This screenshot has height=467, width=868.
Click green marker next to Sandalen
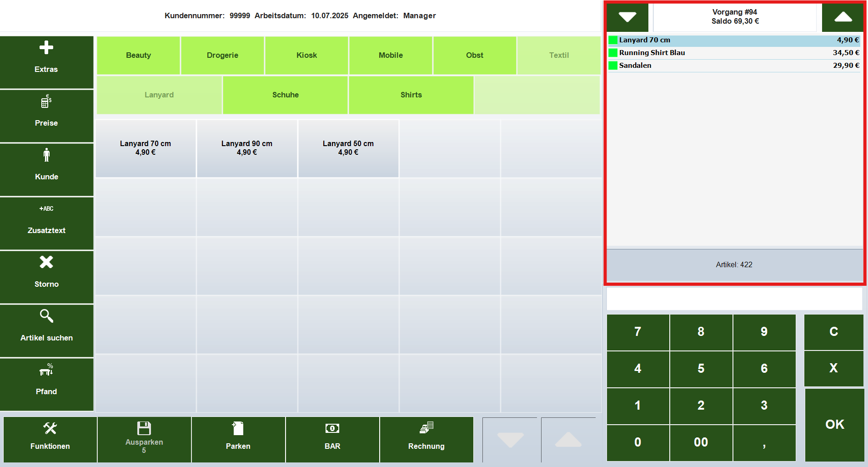(613, 66)
